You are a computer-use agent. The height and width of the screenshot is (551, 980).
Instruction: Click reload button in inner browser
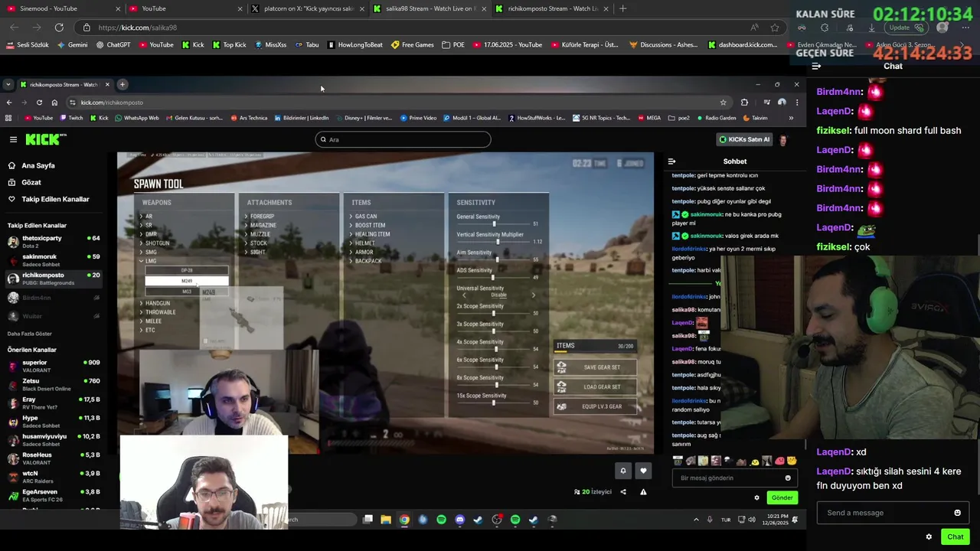coord(39,103)
